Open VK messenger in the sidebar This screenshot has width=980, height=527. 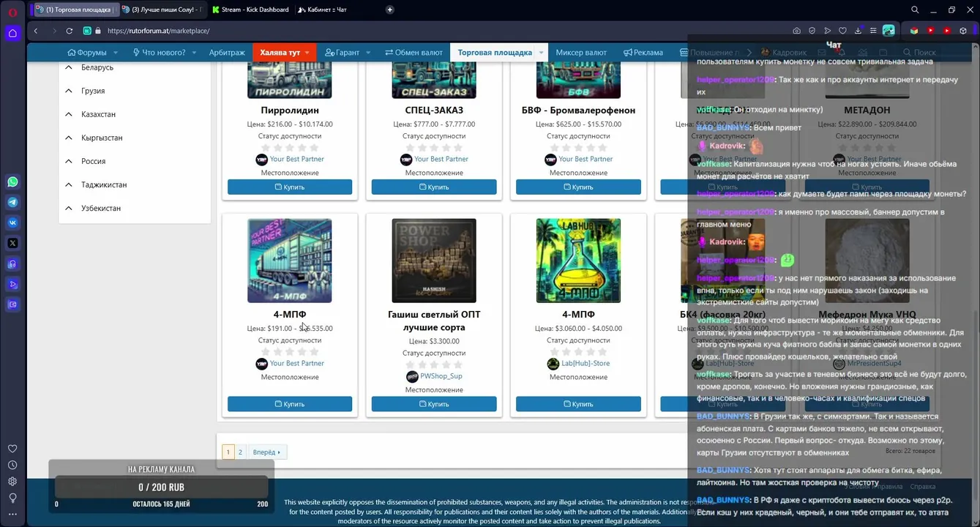tap(12, 223)
